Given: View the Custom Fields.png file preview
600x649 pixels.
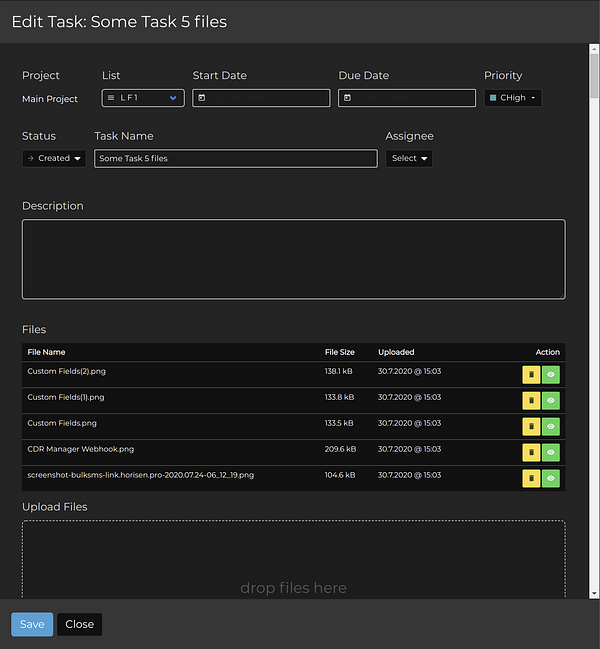Looking at the screenshot, I should click(x=550, y=426).
